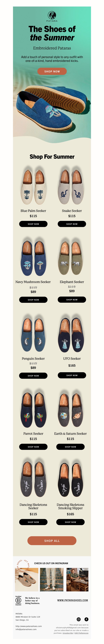The height and width of the screenshot is (644, 104).
Task: Shop now for Snake Seeker
Action: pyautogui.click(x=72, y=224)
